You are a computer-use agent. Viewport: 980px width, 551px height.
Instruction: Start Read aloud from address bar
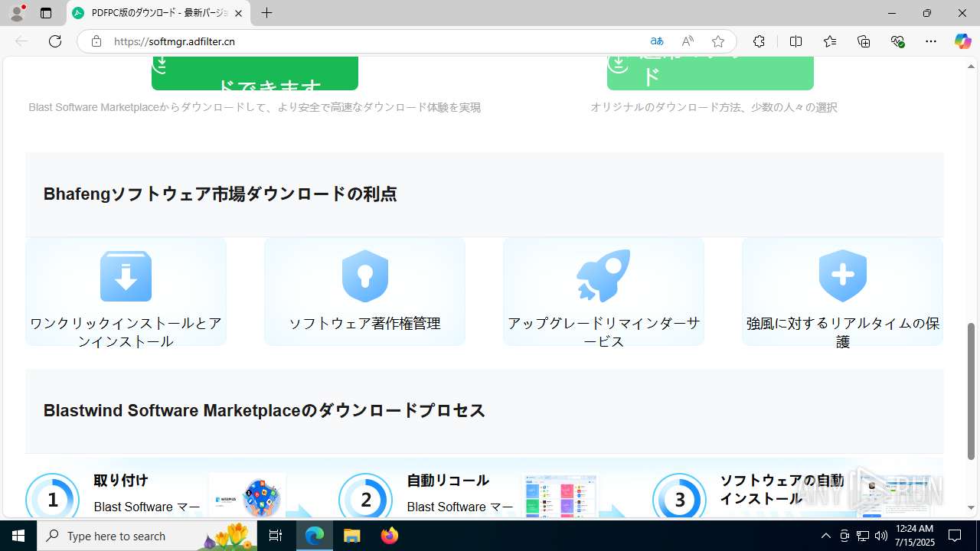pos(688,41)
